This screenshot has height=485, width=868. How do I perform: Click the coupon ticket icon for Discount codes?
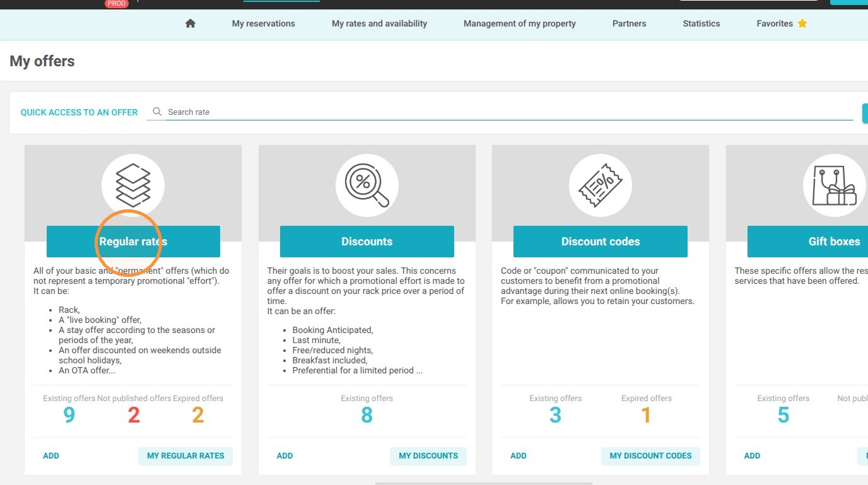click(x=601, y=185)
